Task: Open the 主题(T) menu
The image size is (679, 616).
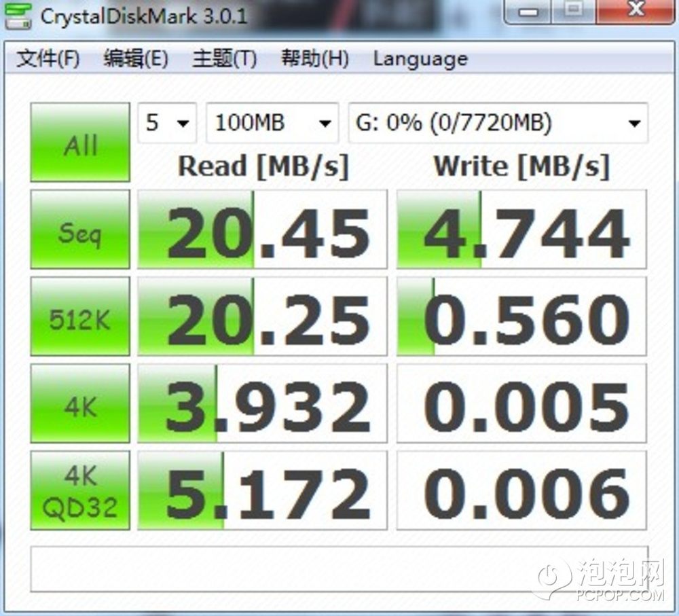Action: pos(225,58)
